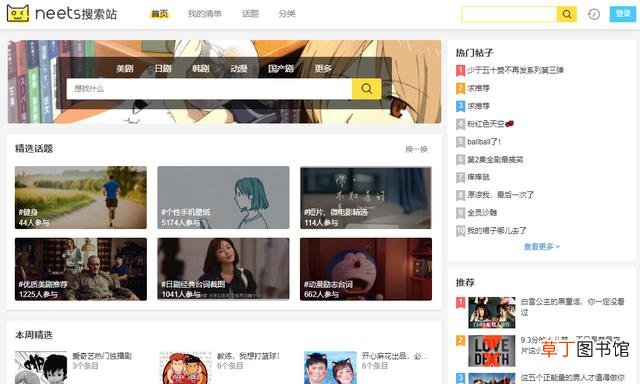Screen dimensions: 640x384
Task: Select the 首页 navigation tab
Action: click(x=160, y=14)
